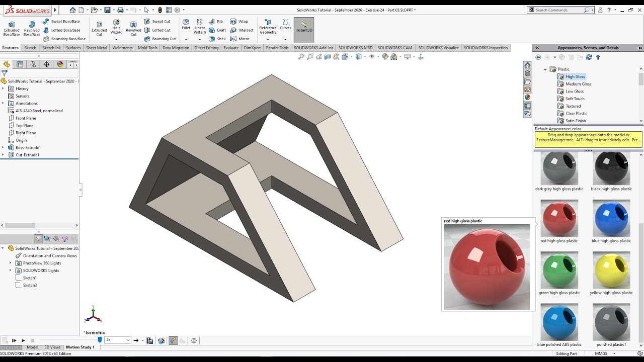Go back in the appearances task pane
This screenshot has height=362, width=644.
pyautogui.click(x=538, y=57)
